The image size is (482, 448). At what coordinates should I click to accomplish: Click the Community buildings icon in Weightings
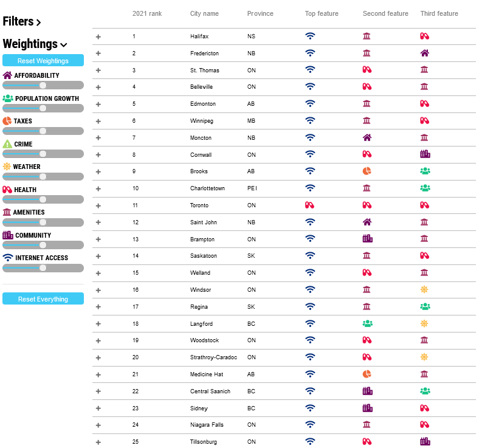(8, 235)
